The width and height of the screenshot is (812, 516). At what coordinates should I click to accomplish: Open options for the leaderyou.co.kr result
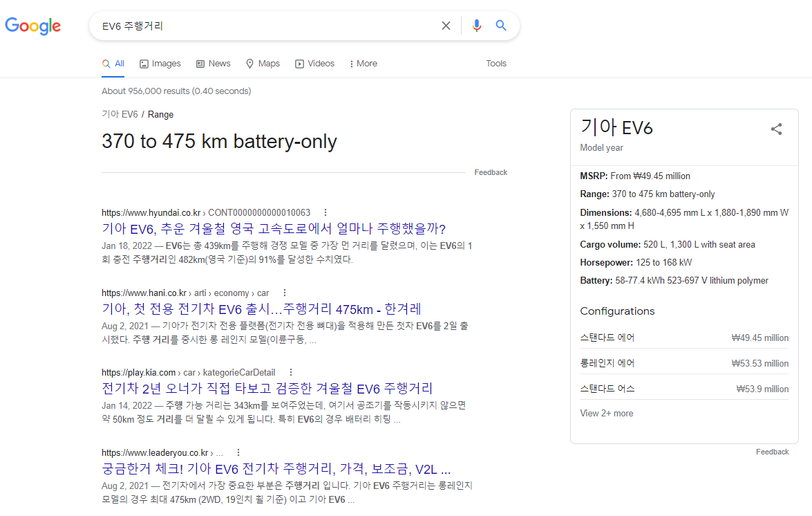(x=238, y=452)
